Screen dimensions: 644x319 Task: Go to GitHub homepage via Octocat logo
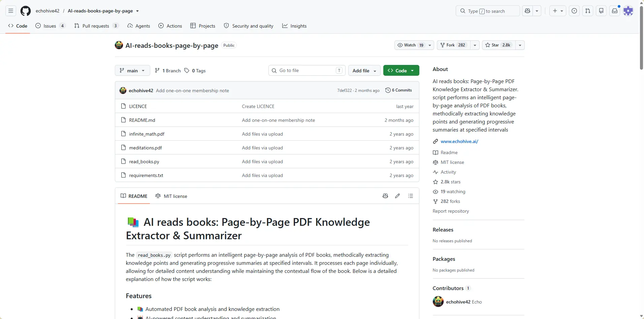click(x=26, y=11)
